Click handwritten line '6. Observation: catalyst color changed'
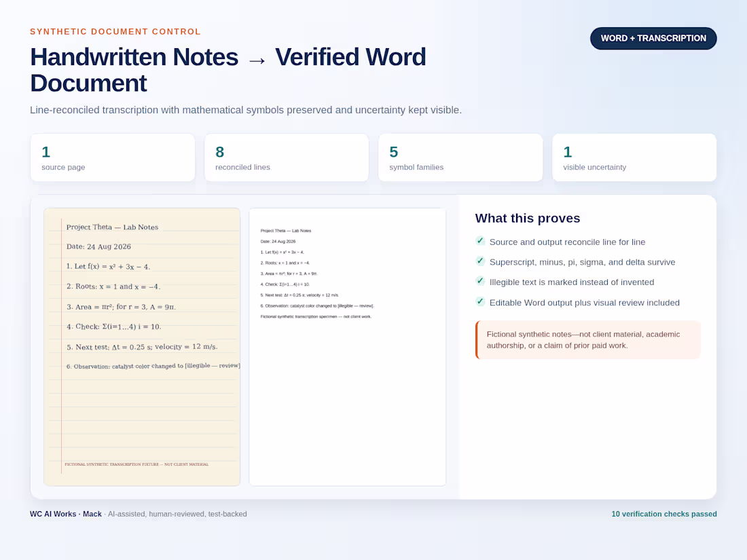Image resolution: width=747 pixels, height=560 pixels. tap(153, 366)
